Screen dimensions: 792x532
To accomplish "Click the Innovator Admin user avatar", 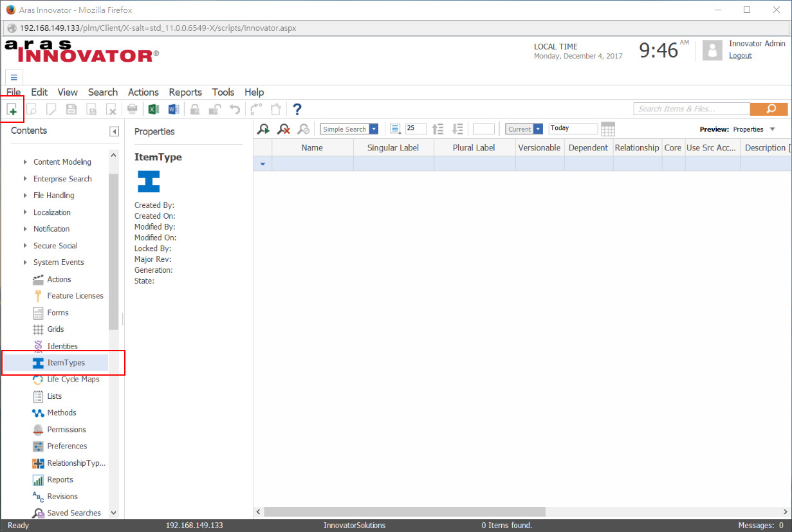I will (x=712, y=50).
